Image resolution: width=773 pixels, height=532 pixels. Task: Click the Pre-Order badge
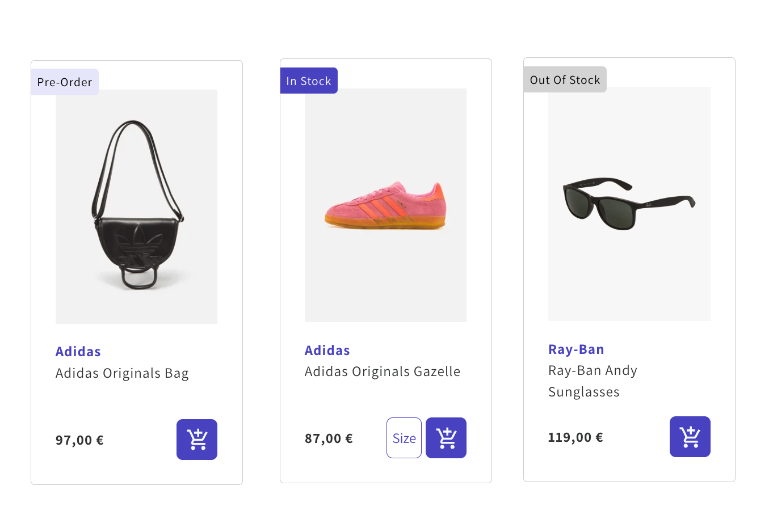[65, 82]
